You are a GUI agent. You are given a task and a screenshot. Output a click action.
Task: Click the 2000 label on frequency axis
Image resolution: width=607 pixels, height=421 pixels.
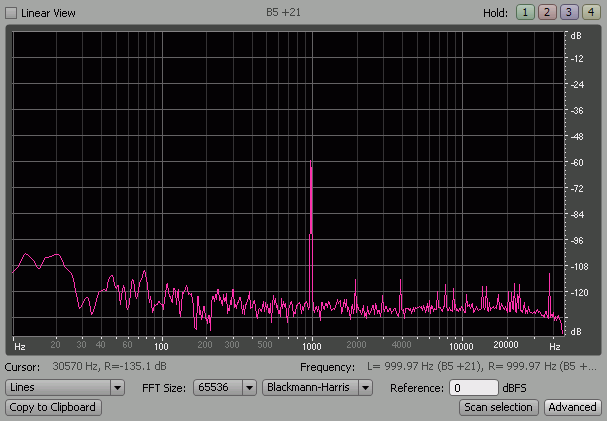point(356,345)
